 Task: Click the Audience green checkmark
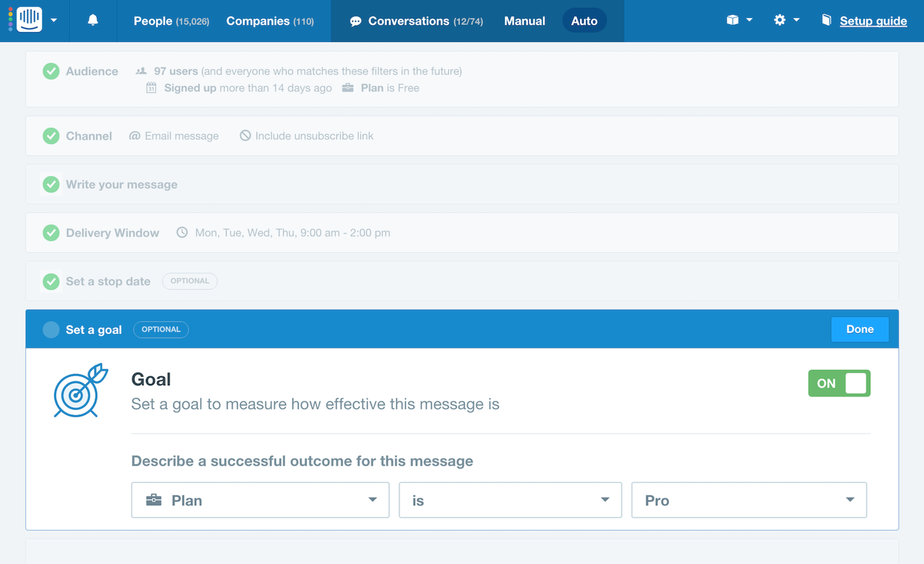click(51, 71)
